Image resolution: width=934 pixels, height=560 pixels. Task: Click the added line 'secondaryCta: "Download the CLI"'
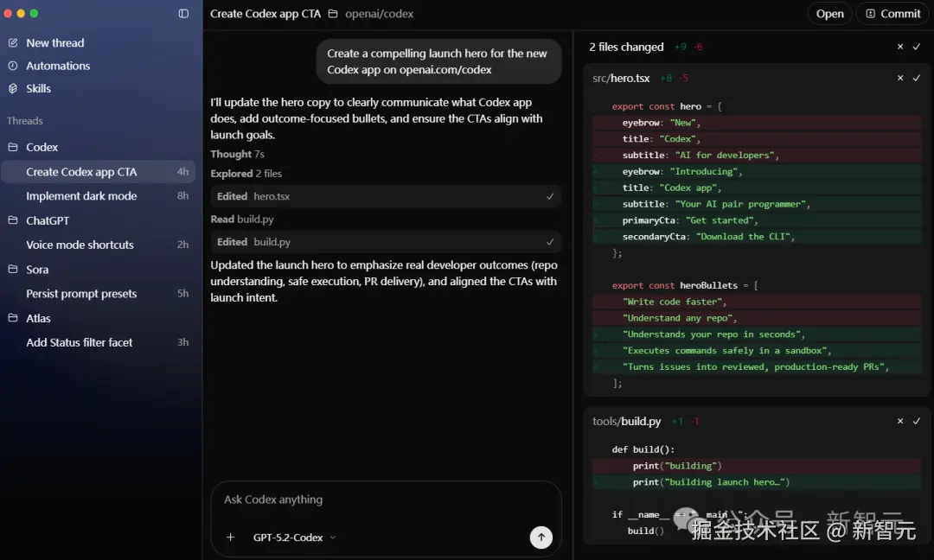757,236
